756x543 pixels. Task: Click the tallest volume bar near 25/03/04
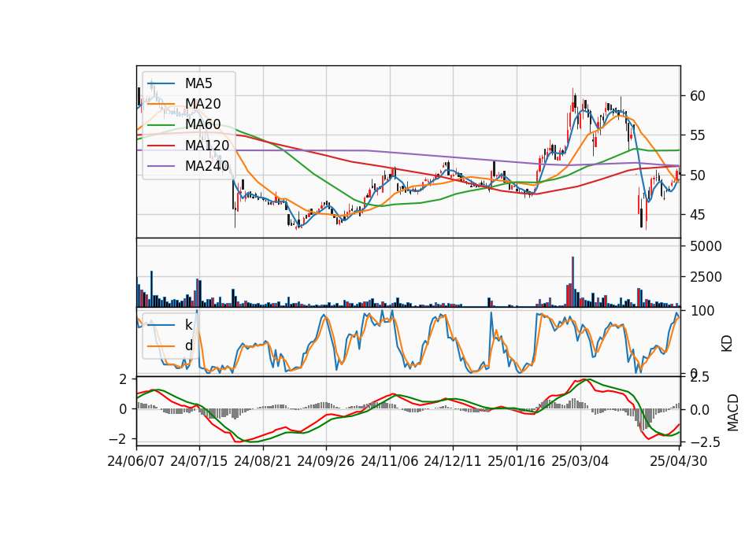[573, 282]
